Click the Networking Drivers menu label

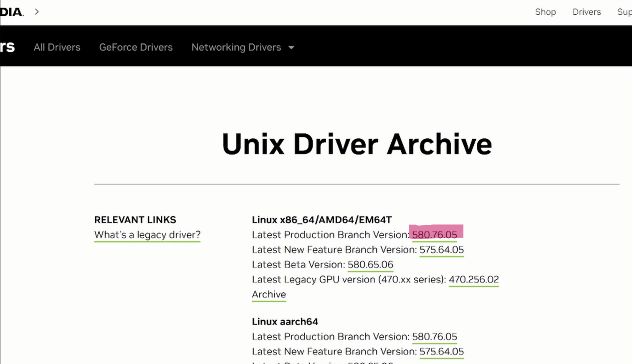(236, 48)
